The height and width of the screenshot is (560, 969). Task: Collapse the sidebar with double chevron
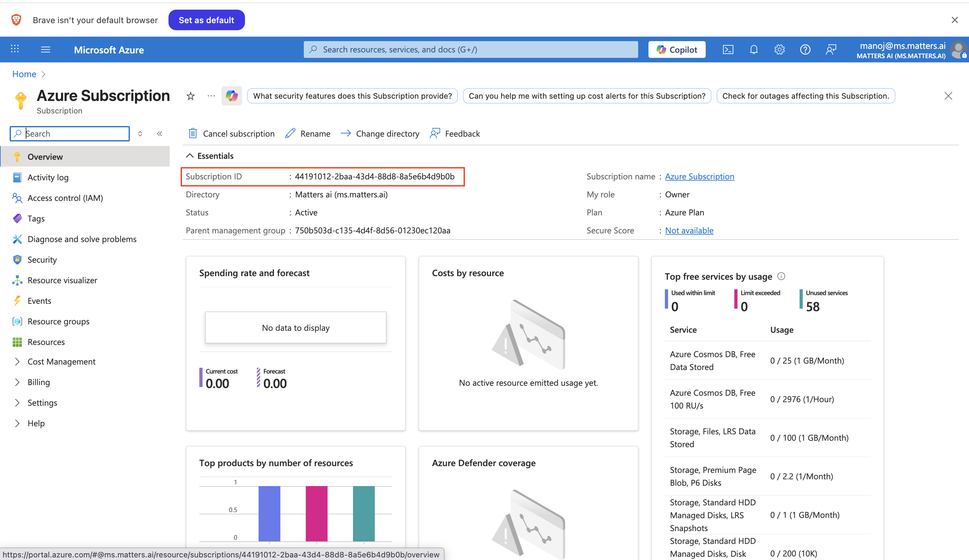(x=159, y=133)
